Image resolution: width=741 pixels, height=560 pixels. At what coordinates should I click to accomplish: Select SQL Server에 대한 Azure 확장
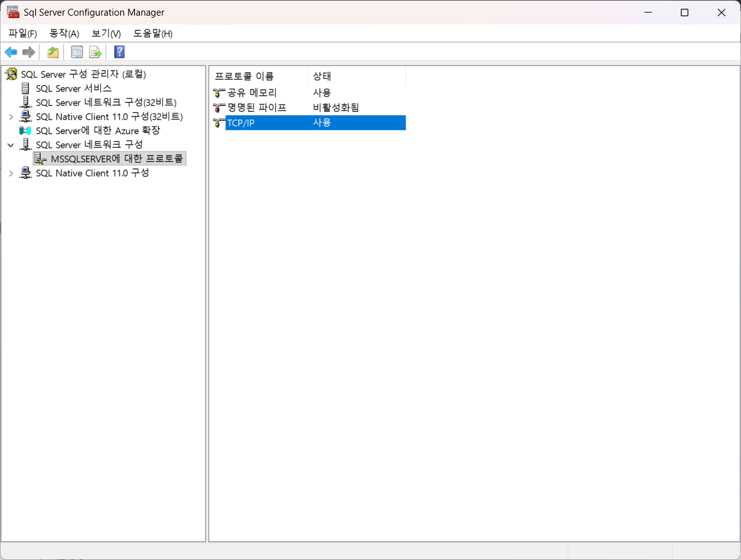pos(98,130)
